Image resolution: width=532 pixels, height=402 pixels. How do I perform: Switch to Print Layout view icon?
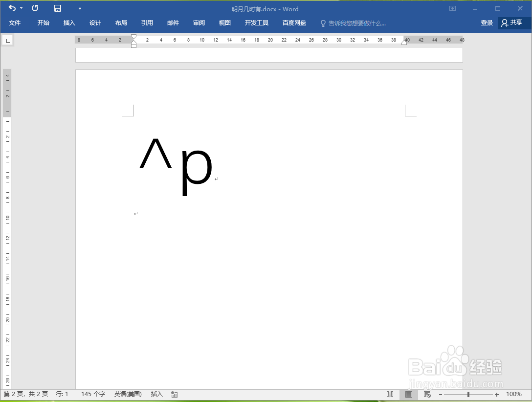(409, 394)
